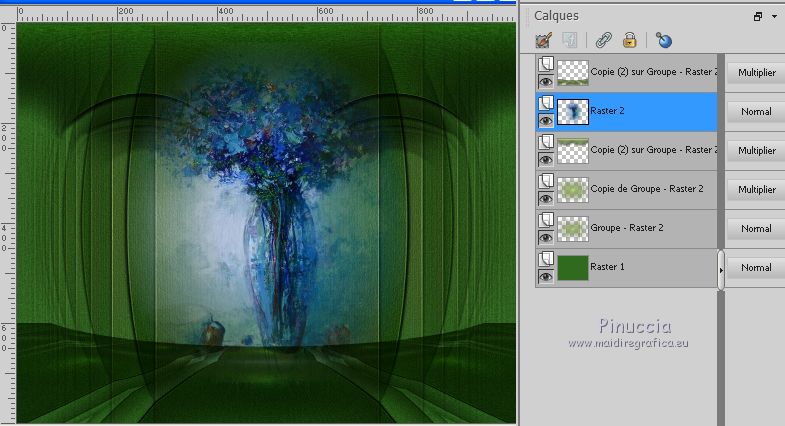Click thumbnail of Copie de Groupe - Raster 2
Viewport: 785px width, 426px height.
573,190
